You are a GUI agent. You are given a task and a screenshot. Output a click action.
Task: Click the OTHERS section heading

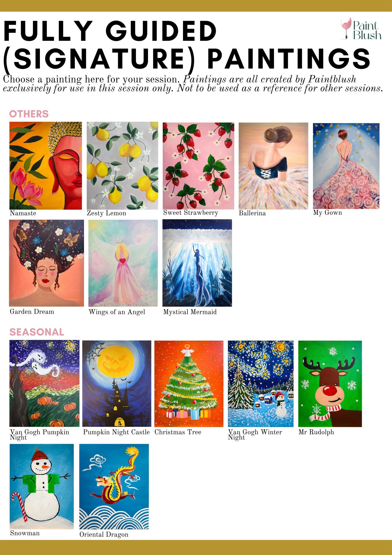click(29, 114)
